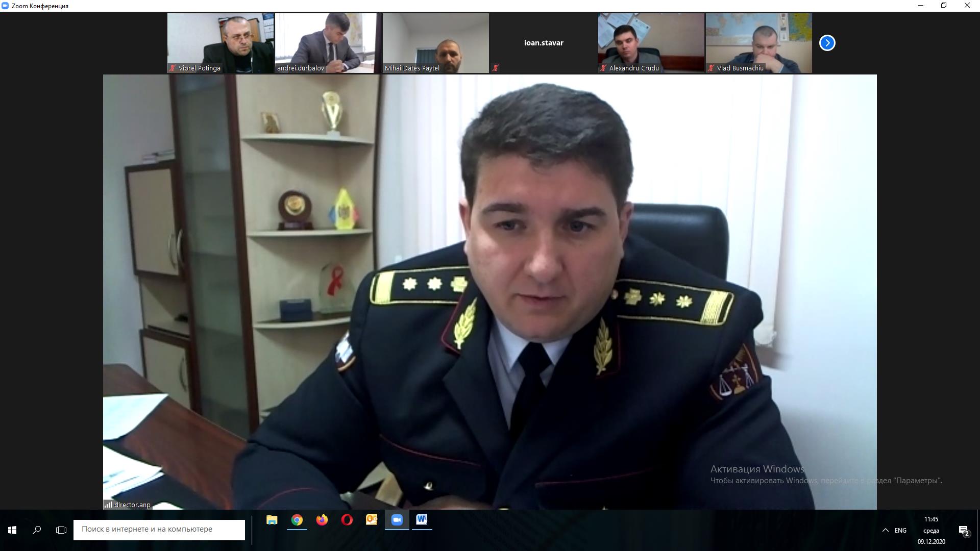The width and height of the screenshot is (980, 551).
Task: Select Viorel Potinga video thumbnail
Action: (x=220, y=43)
